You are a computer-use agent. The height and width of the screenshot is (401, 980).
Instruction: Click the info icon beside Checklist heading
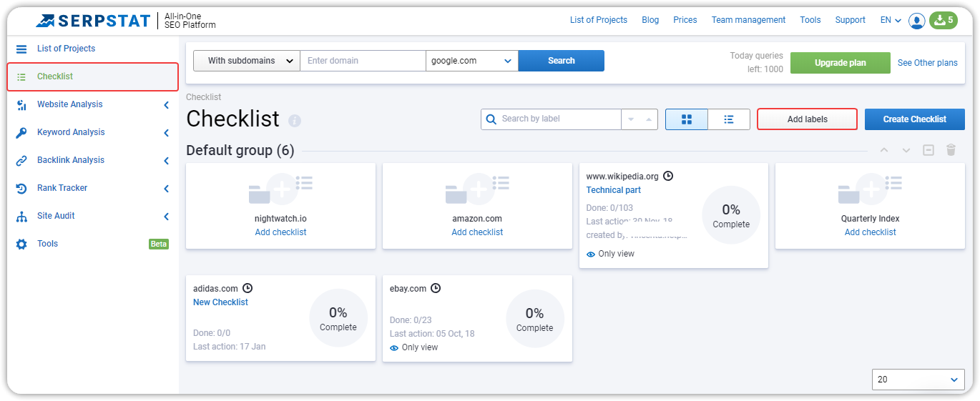295,120
